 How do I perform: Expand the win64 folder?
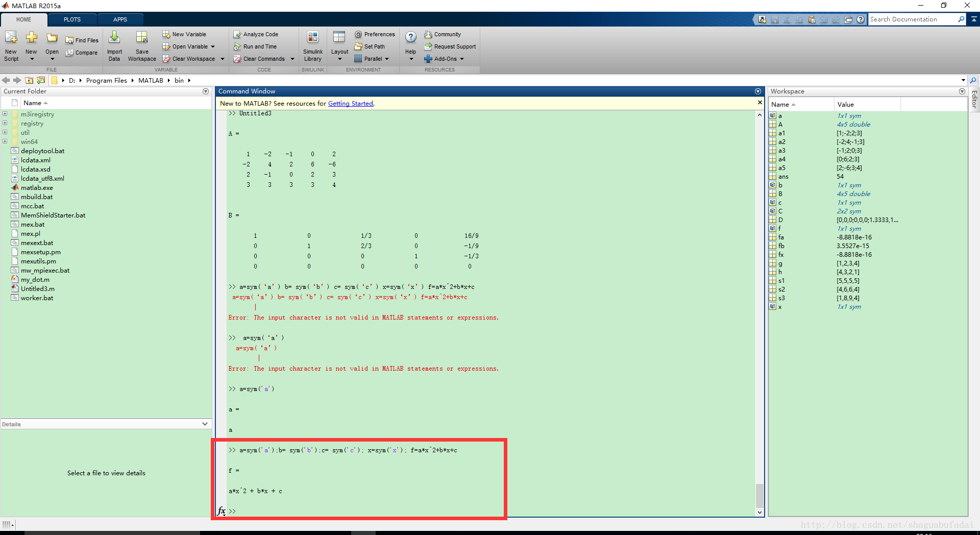pyautogui.click(x=5, y=141)
